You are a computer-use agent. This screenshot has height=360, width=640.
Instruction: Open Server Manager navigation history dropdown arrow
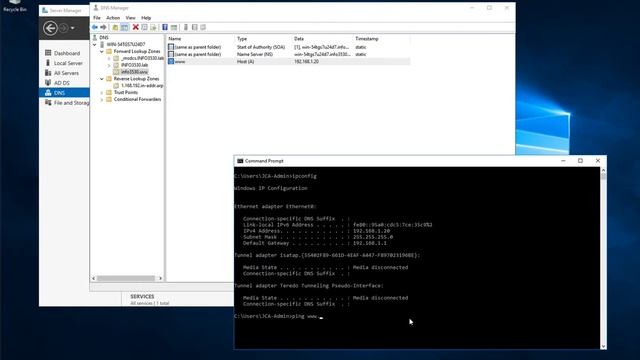click(73, 28)
